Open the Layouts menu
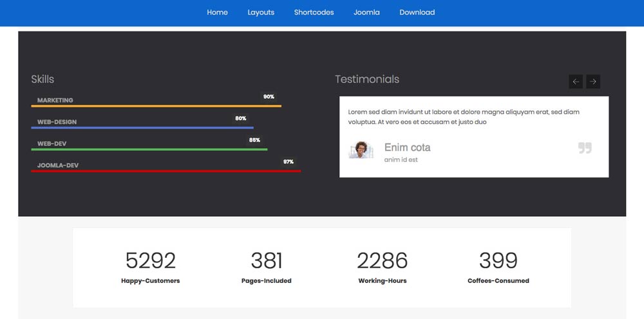Viewport: 644px width, 328px height. [261, 12]
